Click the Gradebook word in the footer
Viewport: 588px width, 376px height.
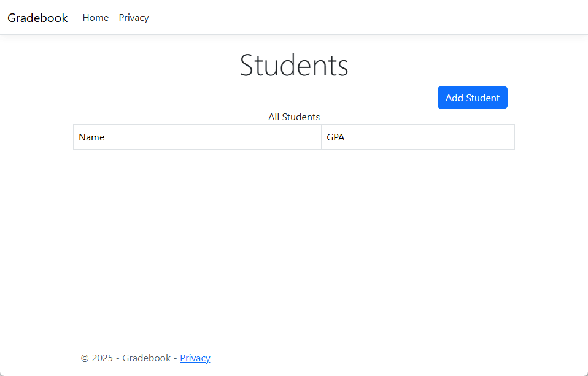pyautogui.click(x=146, y=358)
